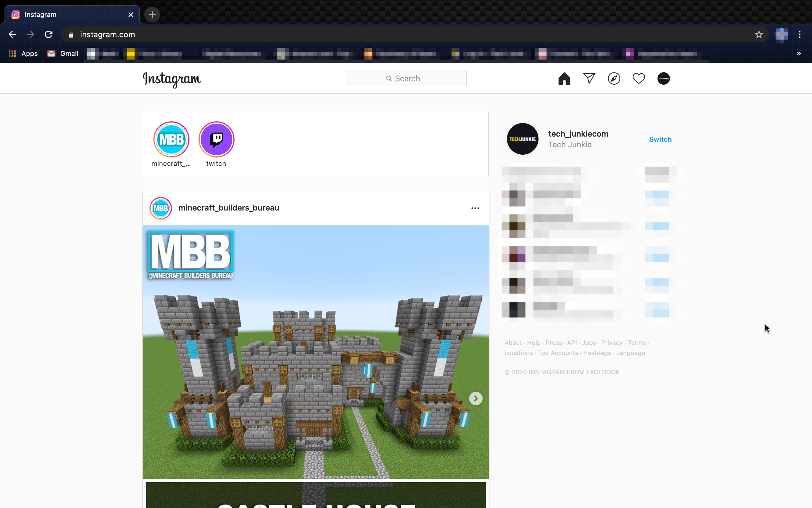Image resolution: width=812 pixels, height=508 pixels.
Task: Open the Press footer link
Action: click(554, 343)
